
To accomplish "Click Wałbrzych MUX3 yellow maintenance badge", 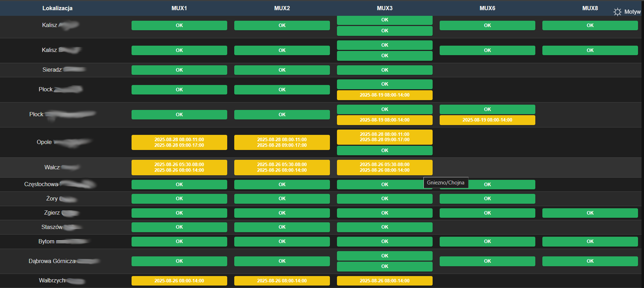I will click(385, 281).
